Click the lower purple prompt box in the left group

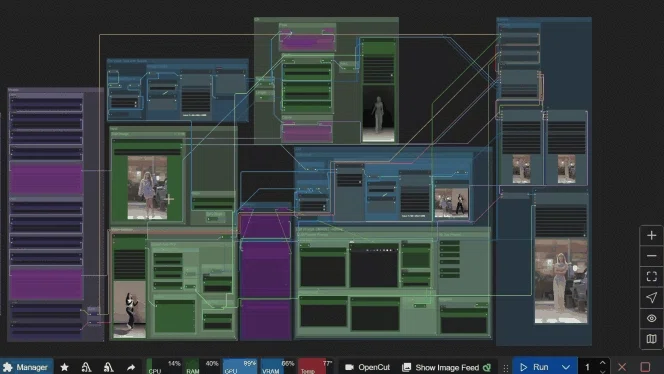pos(46,284)
